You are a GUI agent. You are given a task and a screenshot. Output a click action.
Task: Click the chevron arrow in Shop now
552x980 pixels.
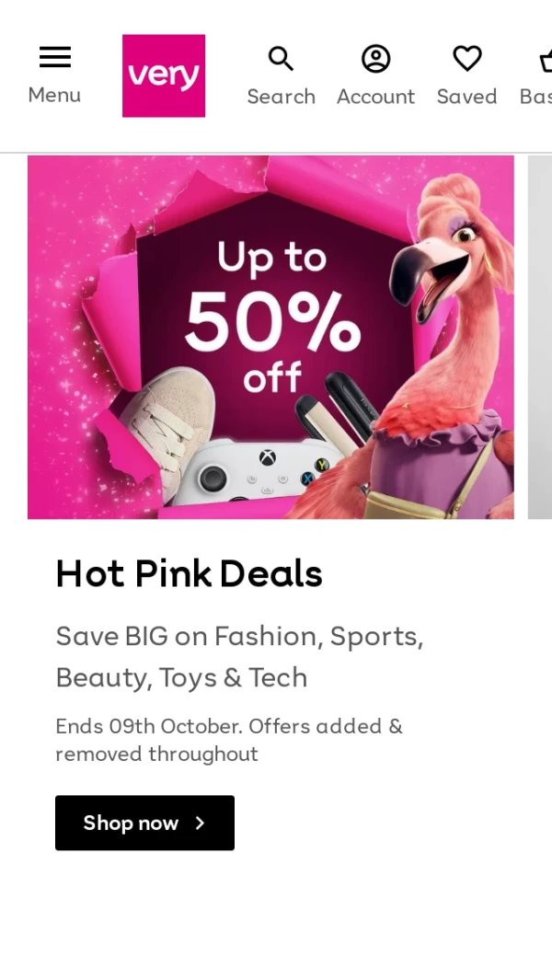[x=200, y=824]
